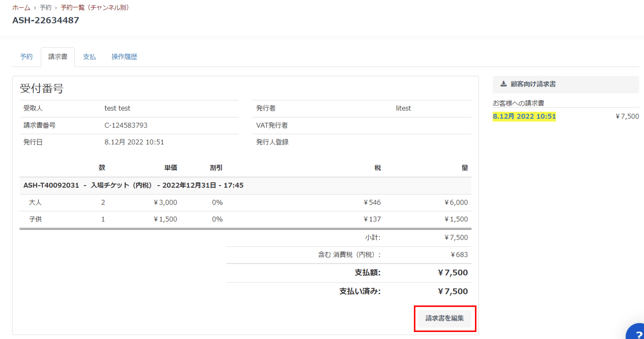Click the ASH-22634487 booking title

click(x=46, y=20)
